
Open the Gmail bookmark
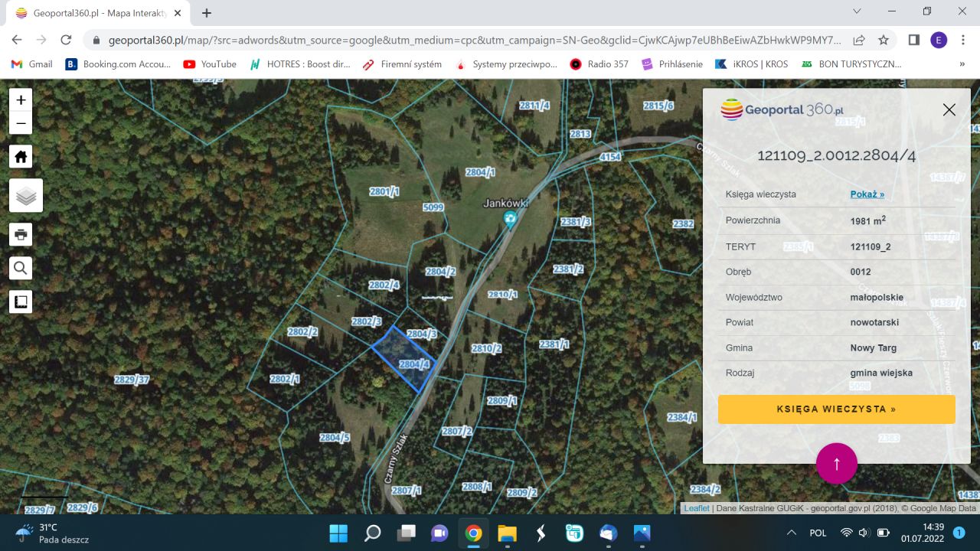tap(31, 64)
